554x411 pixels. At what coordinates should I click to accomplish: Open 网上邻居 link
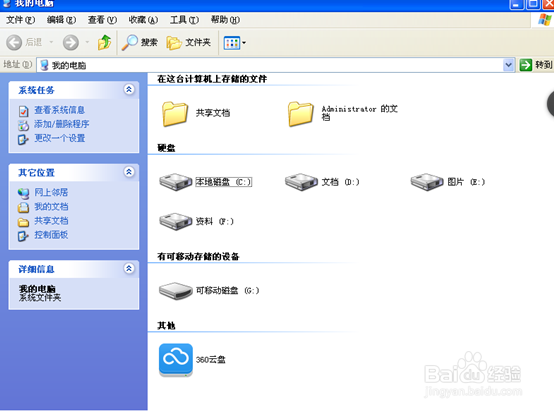click(51, 193)
